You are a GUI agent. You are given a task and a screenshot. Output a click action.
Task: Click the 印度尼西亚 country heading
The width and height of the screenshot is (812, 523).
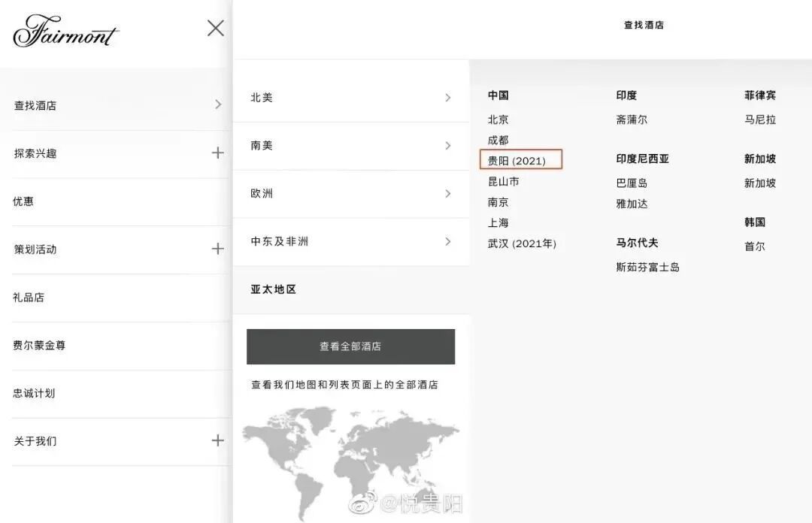[643, 159]
